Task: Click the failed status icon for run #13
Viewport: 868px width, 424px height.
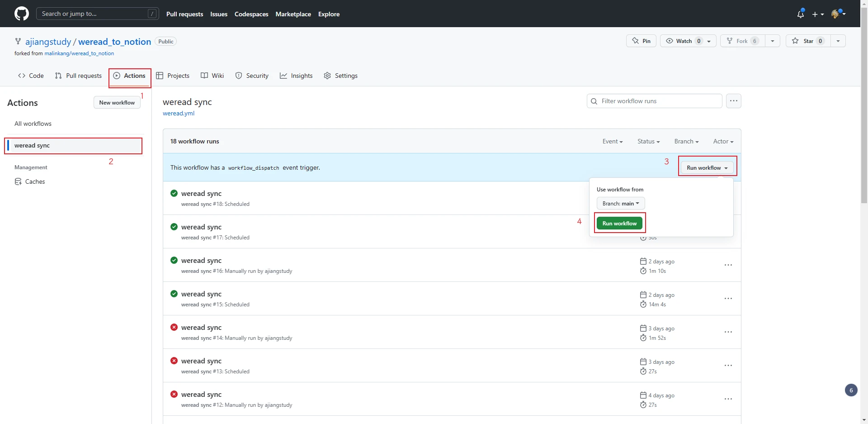Action: click(174, 361)
